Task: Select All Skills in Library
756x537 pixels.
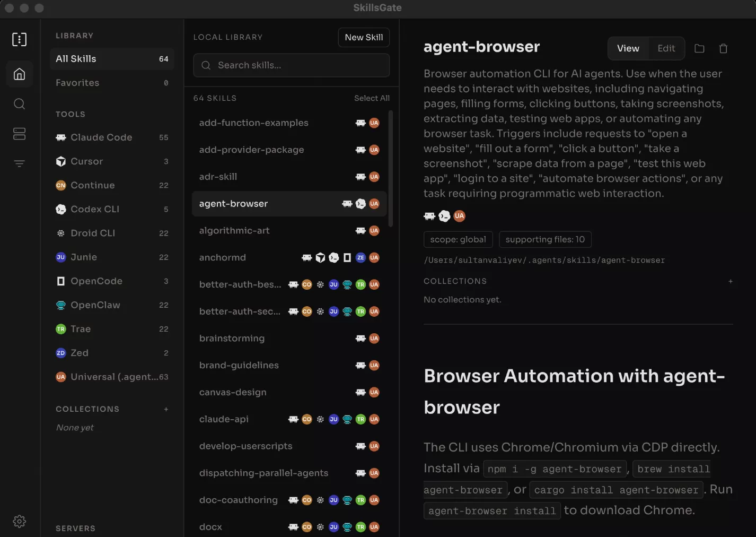Action: click(x=112, y=59)
